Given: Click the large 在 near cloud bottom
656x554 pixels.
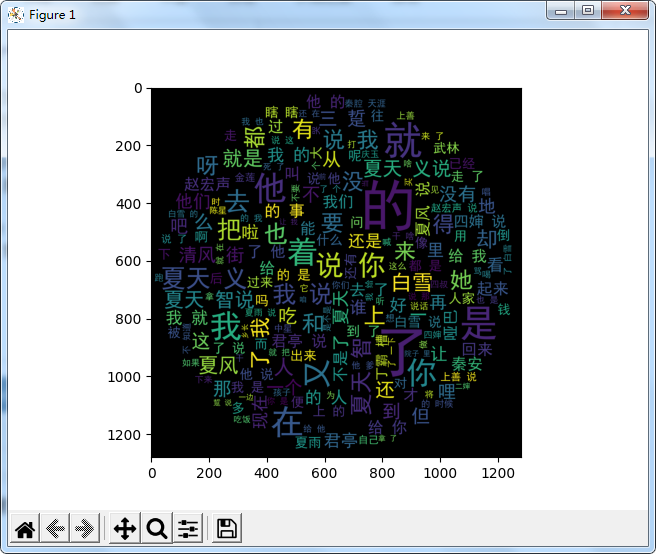Looking at the screenshot, I should (287, 416).
